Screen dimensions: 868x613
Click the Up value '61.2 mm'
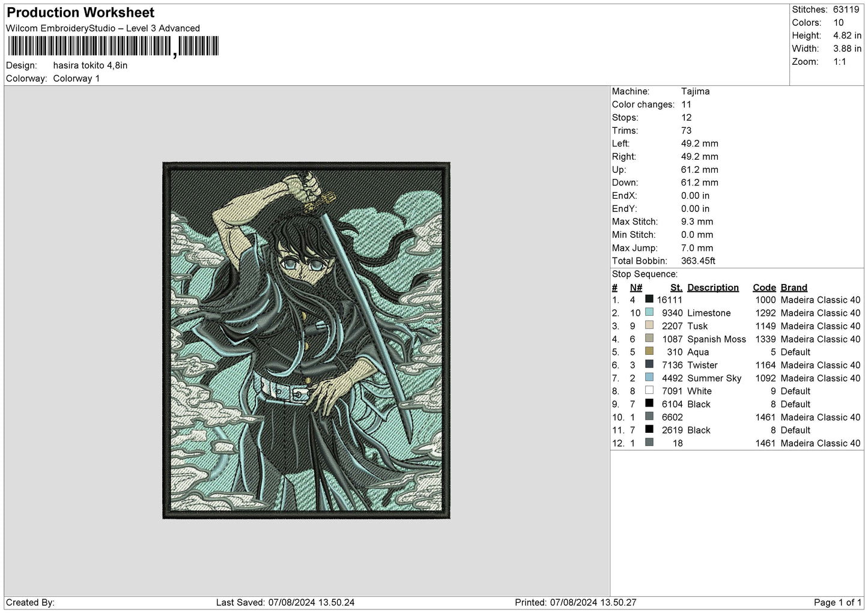[x=700, y=170]
